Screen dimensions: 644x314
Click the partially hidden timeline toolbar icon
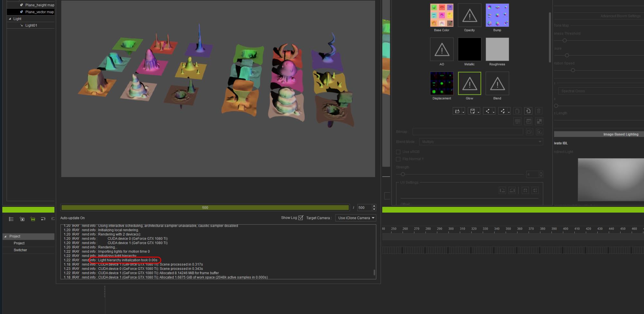pos(53,219)
